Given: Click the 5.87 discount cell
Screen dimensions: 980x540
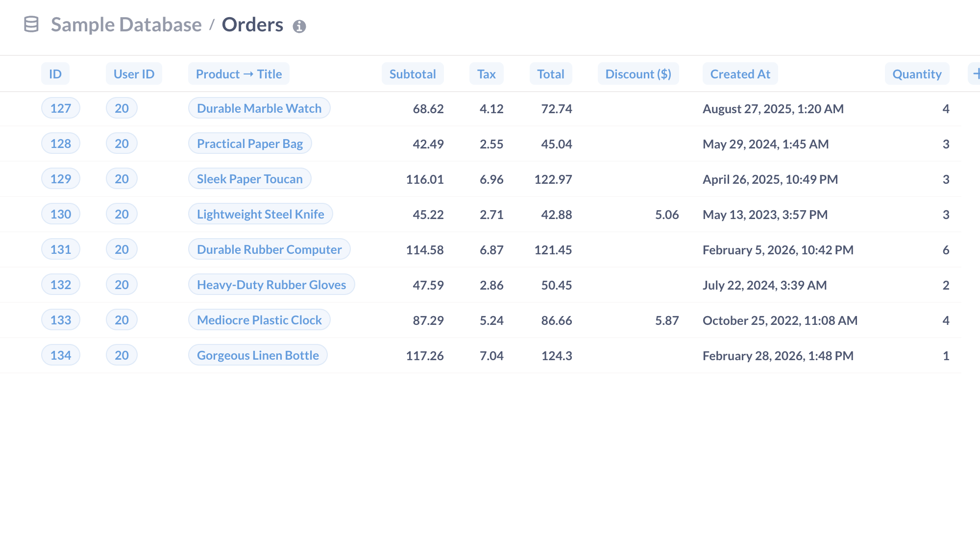Looking at the screenshot, I should click(666, 320).
